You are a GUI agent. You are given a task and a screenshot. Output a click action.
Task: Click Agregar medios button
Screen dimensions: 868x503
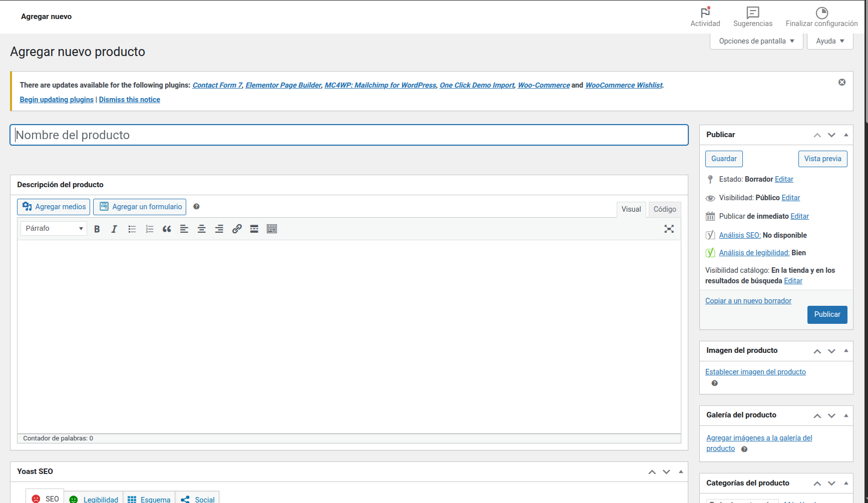point(54,207)
